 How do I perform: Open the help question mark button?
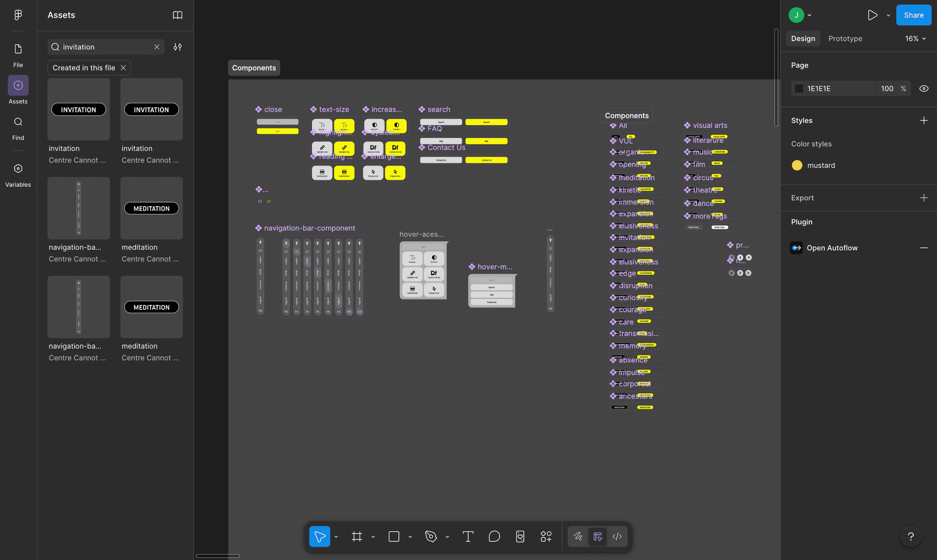(x=910, y=536)
